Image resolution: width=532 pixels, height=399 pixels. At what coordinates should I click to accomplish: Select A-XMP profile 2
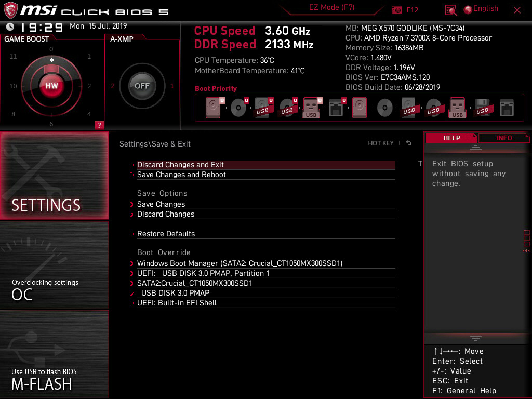tap(112, 86)
